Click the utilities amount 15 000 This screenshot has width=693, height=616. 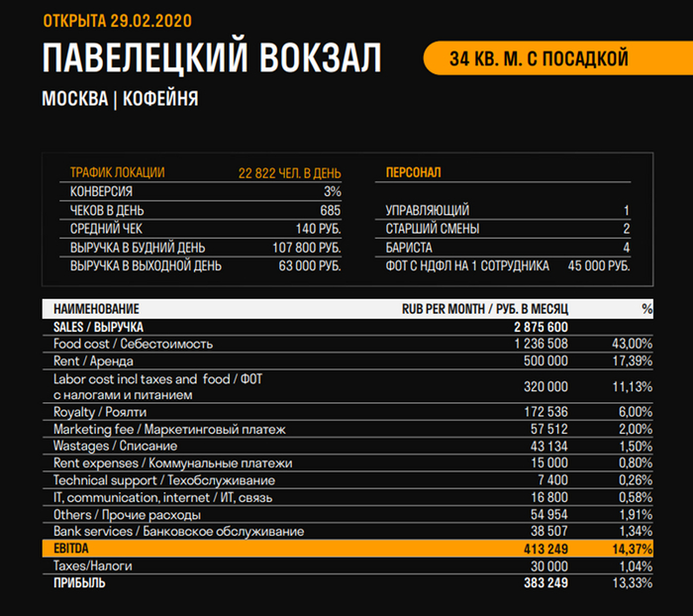coord(549,463)
